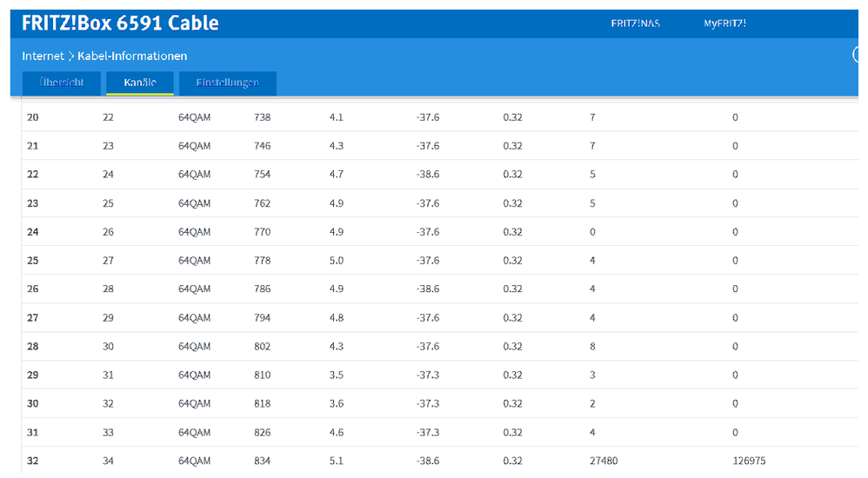Click channel ID 25 in 762 row
Viewport: 868px width, 478px height.
pyautogui.click(x=108, y=203)
